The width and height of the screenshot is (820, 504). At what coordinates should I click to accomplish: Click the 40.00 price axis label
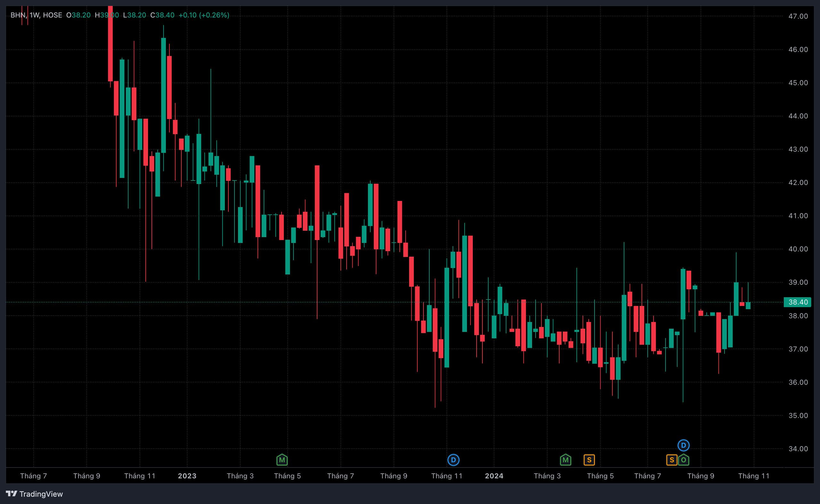[798, 249]
